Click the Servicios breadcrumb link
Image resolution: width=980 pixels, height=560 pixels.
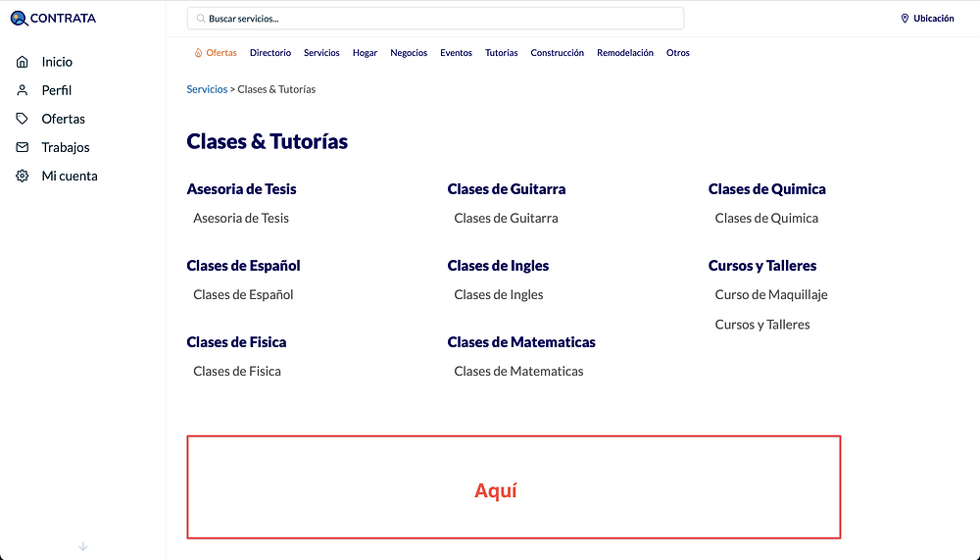tap(207, 89)
